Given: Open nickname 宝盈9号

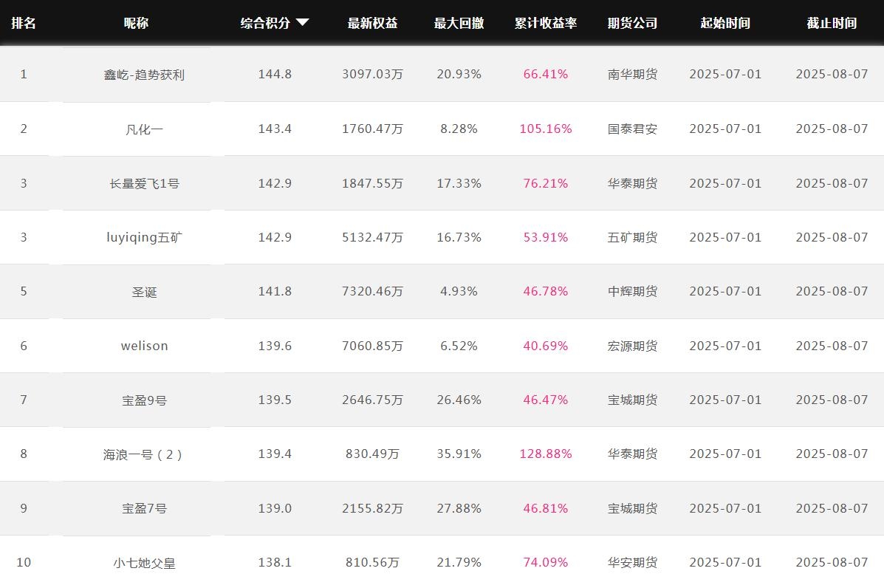Looking at the screenshot, I should click(144, 400).
